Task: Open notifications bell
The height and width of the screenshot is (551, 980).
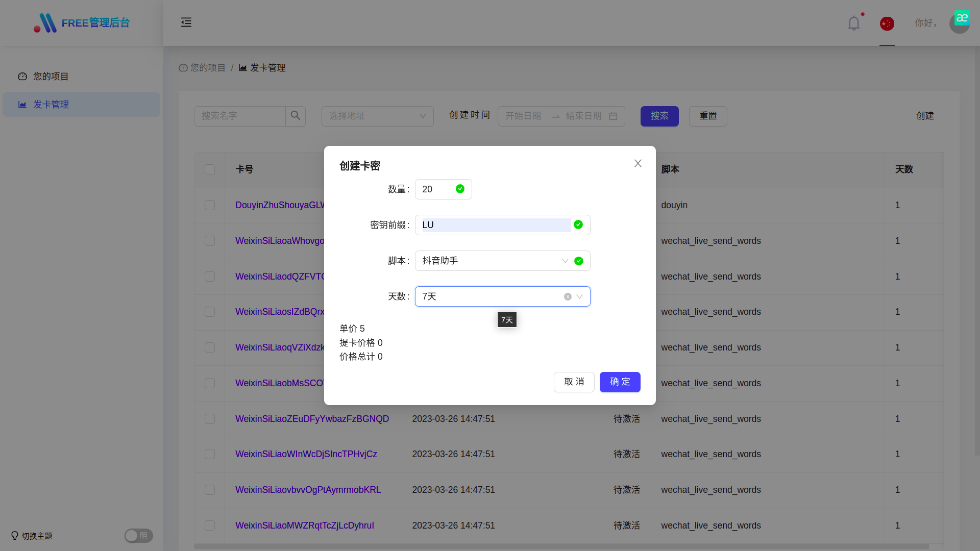Action: tap(854, 23)
